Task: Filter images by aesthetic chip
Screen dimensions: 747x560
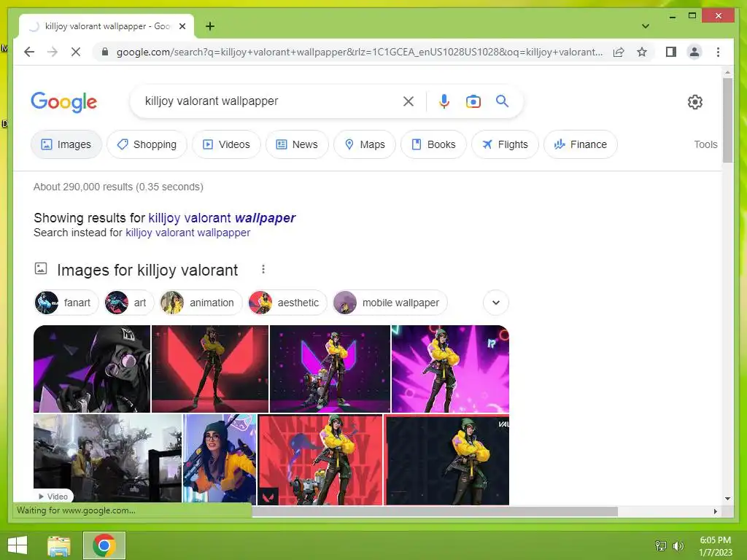Action: (x=287, y=303)
